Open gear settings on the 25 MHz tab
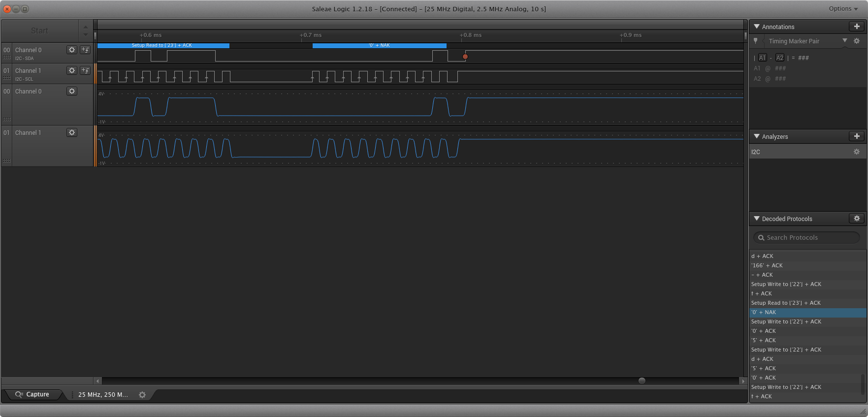Viewport: 868px width, 417px height. coord(142,395)
